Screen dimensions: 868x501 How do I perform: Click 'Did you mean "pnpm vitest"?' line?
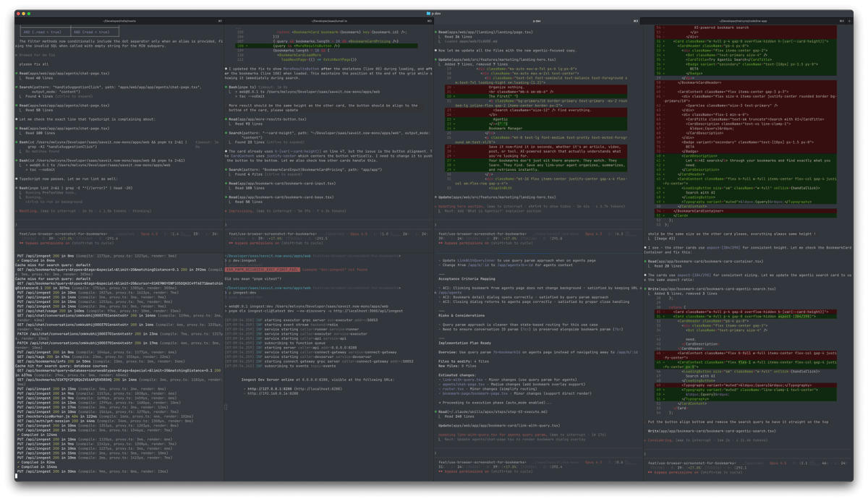254,278
